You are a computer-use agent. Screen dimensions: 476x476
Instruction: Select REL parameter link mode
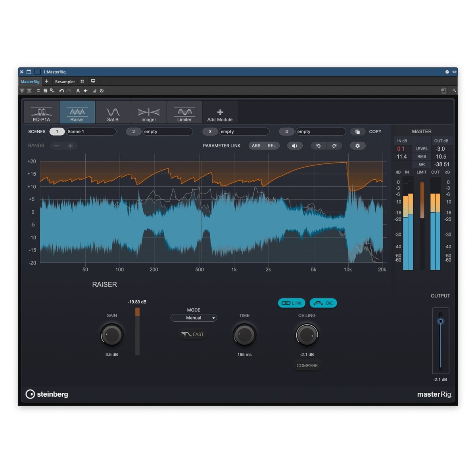point(272,146)
